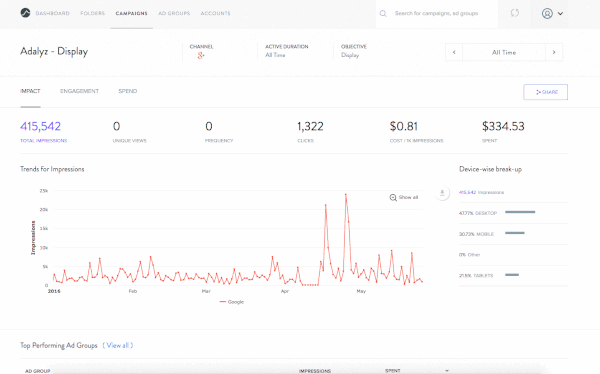Image resolution: width=600 pixels, height=374 pixels.
Task: Select the Frequency metric
Action: [x=219, y=131]
